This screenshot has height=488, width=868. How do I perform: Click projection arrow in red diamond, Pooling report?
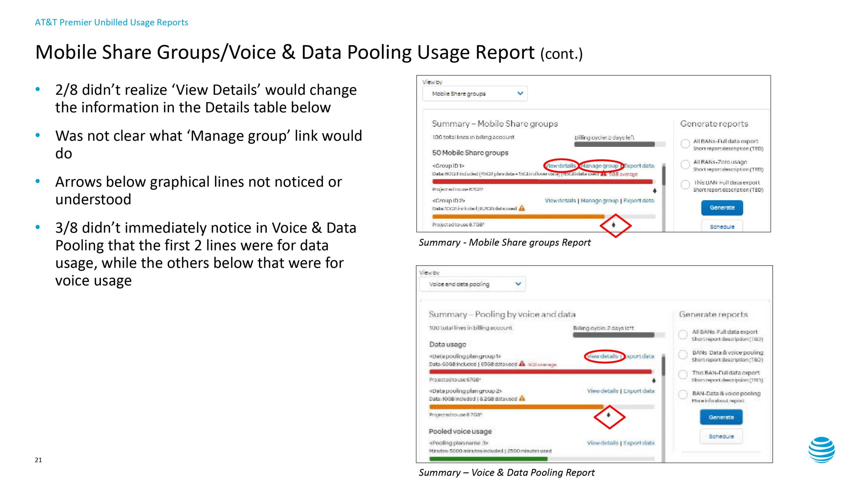click(609, 415)
